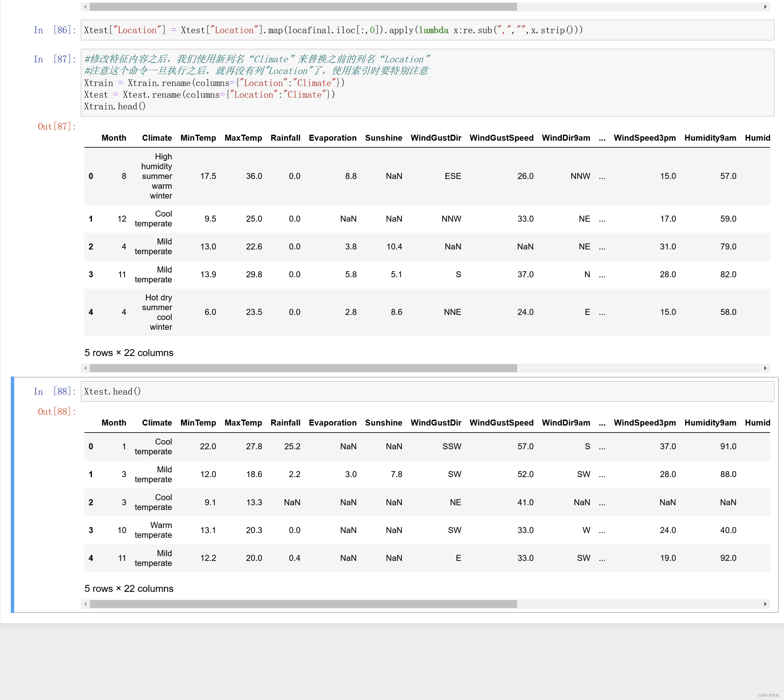784x700 pixels.
Task: Click the scrollbar thumb below Out[87] table
Action: (303, 368)
